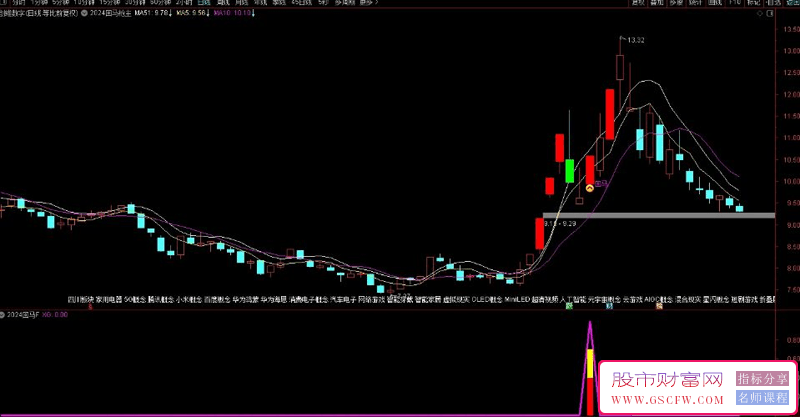Click the panel layout icon at chart top right
Screen dimensions: 800x417
pyautogui.click(x=770, y=13)
